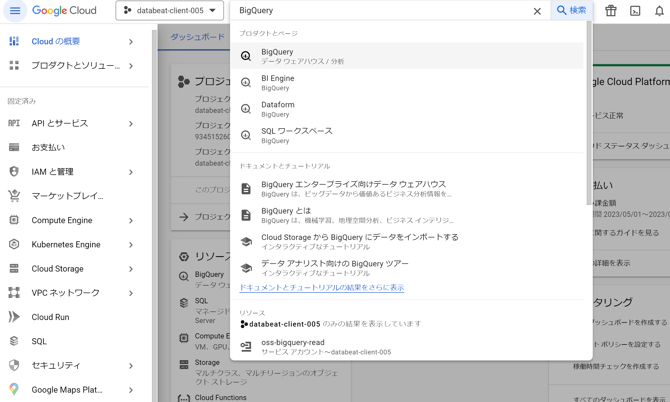Viewport: 670px width, 402px height.
Task: Expand the VPC ネットワーク submenu arrow
Action: 131,293
